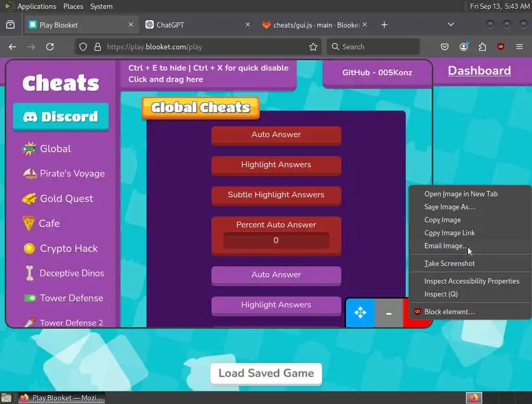The image size is (532, 404).
Task: Click Play Blooket — Mozilla taskbar entry
Action: pyautogui.click(x=61, y=398)
